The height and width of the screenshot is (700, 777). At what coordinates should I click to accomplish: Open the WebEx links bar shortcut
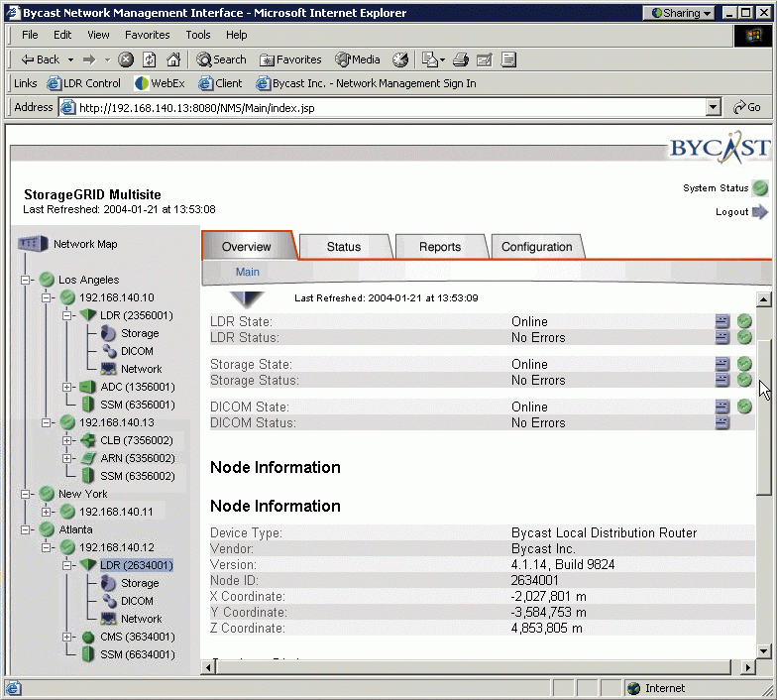[160, 83]
